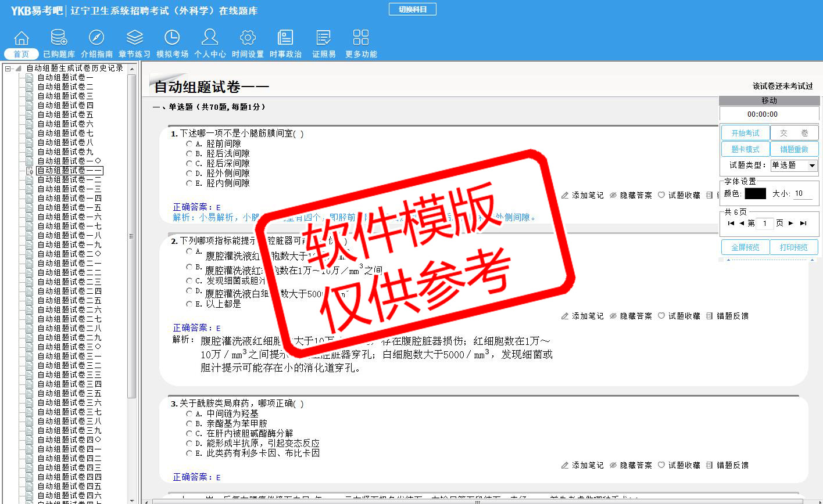Open 更多功能 grid icon
This screenshot has height=504, width=823.
click(x=361, y=38)
